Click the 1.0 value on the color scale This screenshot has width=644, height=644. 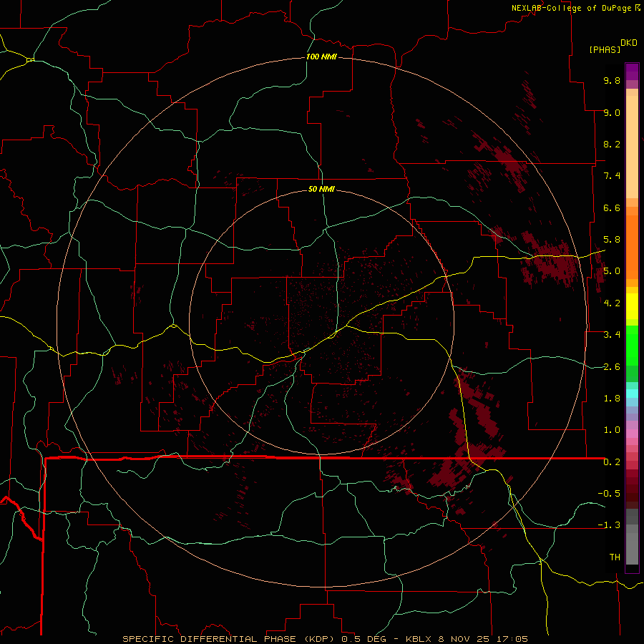[612, 430]
